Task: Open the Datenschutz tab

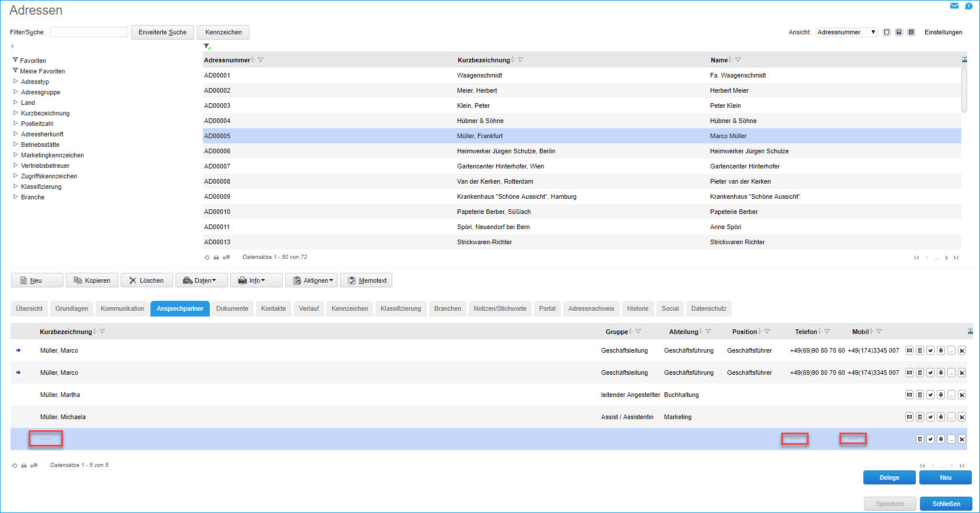Action: tap(708, 308)
